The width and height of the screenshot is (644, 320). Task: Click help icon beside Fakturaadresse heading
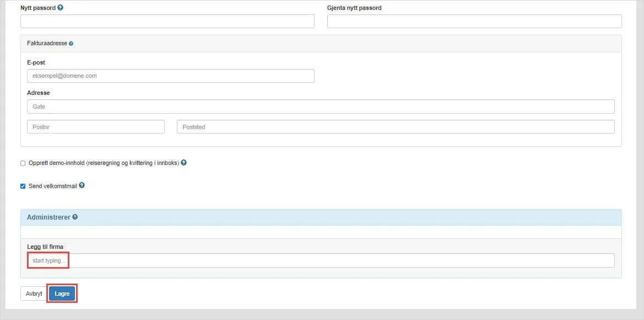71,44
